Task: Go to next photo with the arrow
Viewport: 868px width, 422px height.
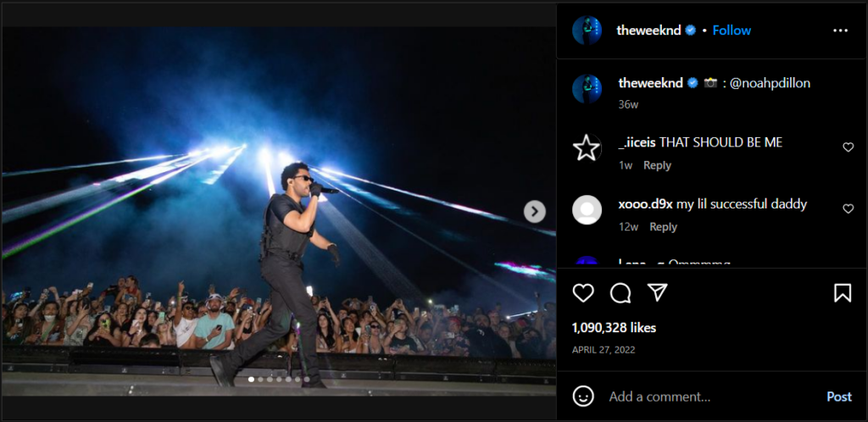Action: (534, 211)
